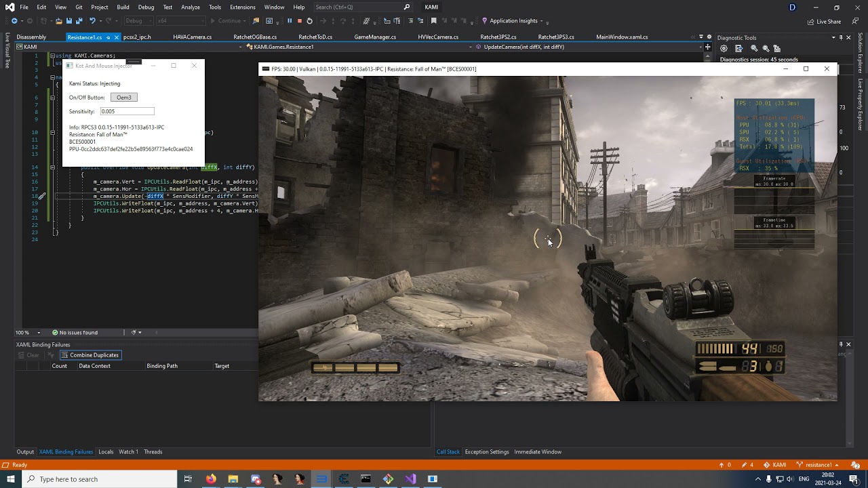Switch to the Watch 1 tab
This screenshot has width=868, height=488.
[x=128, y=452]
